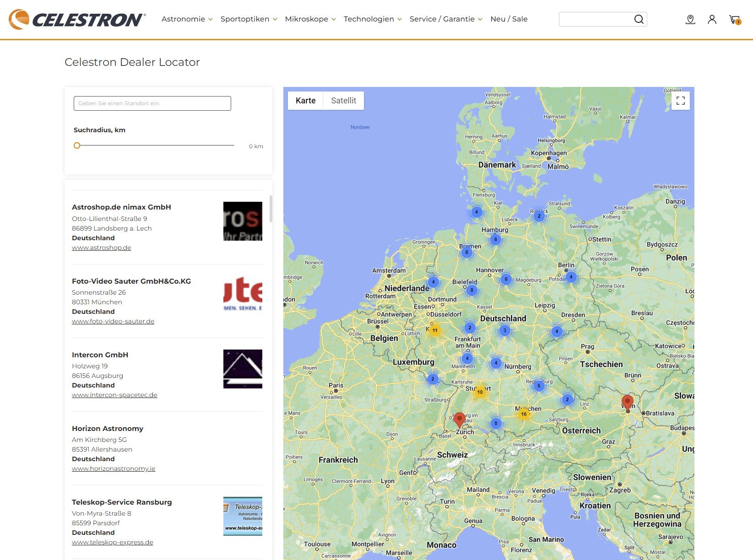Screen dimensions: 753x560
Task: Switch map to Satellit view
Action: click(x=344, y=101)
